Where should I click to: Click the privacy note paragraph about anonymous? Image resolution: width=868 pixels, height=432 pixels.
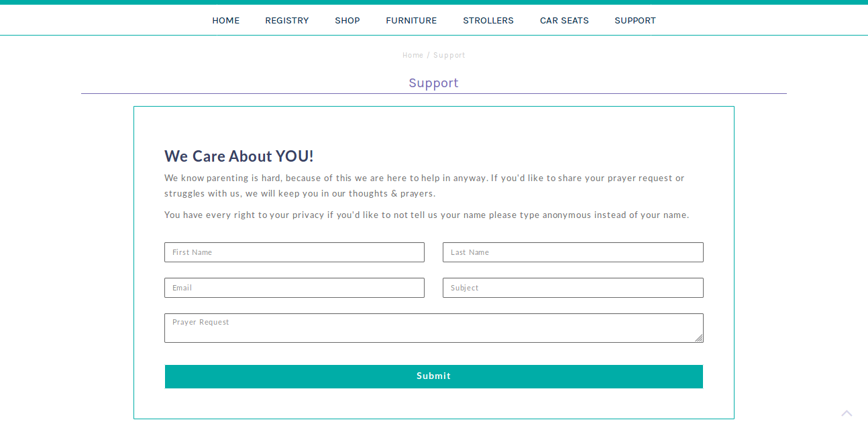(x=426, y=215)
